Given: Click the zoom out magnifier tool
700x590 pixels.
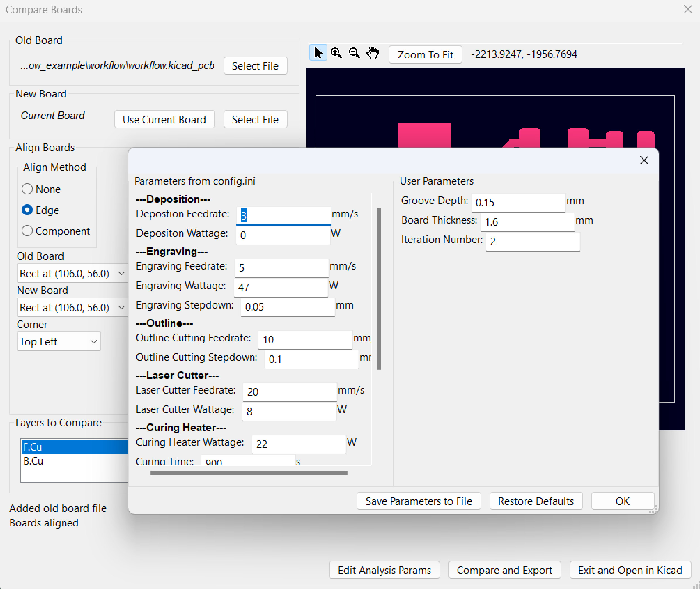Looking at the screenshot, I should [354, 53].
